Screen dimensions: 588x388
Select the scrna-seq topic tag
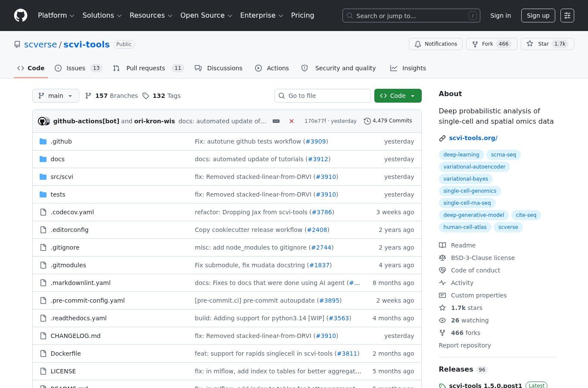click(504, 155)
